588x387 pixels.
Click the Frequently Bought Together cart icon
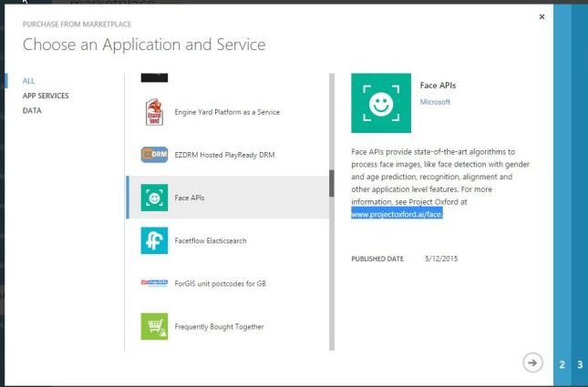pyautogui.click(x=154, y=326)
